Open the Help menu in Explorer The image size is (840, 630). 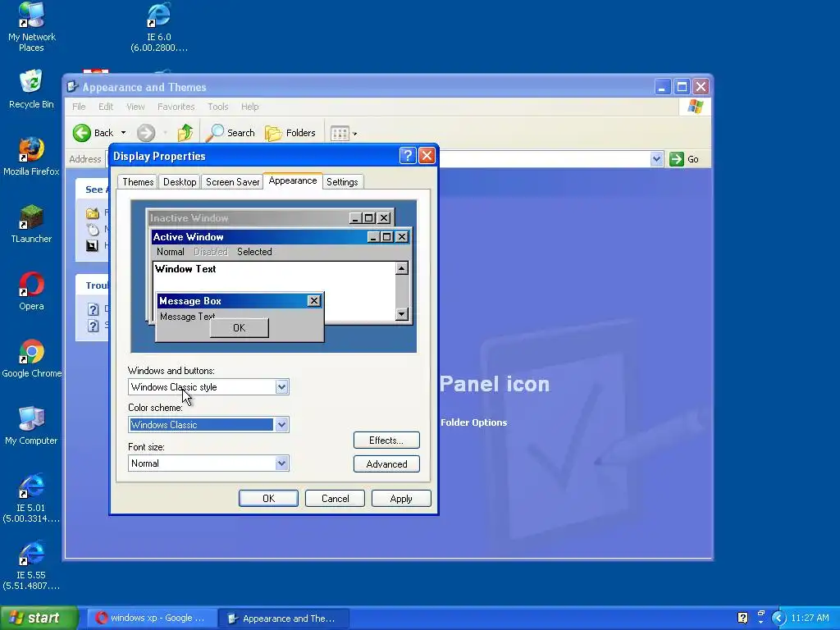click(x=249, y=107)
